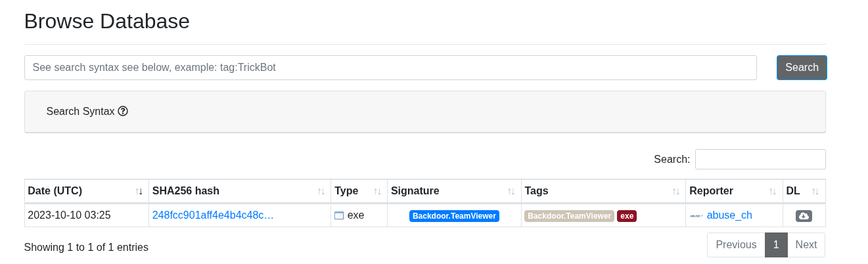Screen dimensions: 868x264
Task: Open the abuse_ch reporter link
Action: 729,215
